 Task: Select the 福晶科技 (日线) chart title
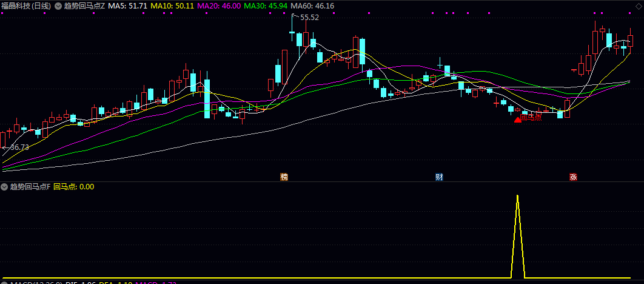click(x=26, y=5)
